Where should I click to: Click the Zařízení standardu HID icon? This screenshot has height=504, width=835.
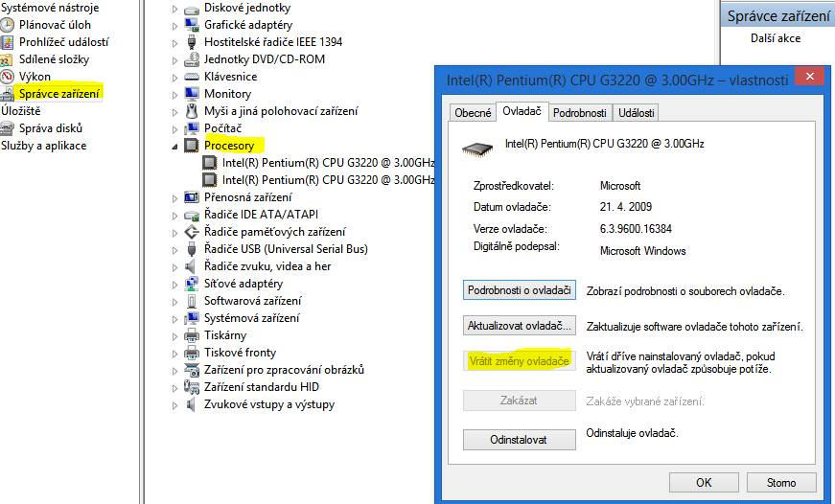192,387
